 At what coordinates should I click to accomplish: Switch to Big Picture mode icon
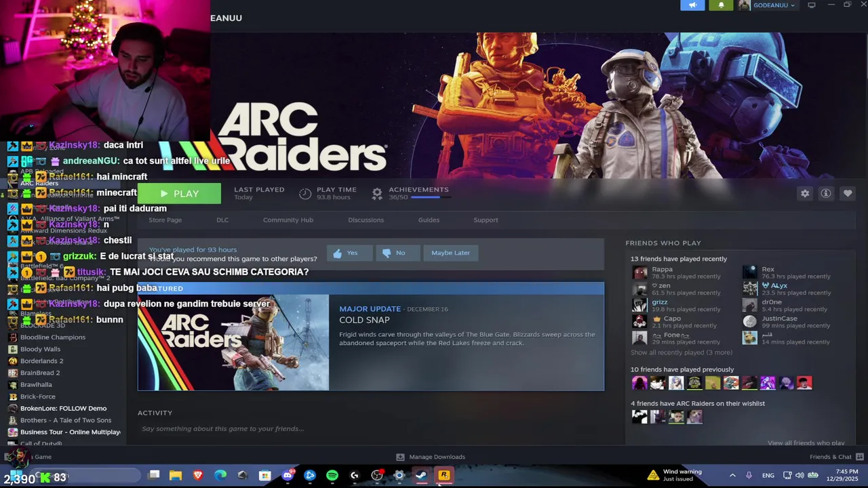point(812,5)
